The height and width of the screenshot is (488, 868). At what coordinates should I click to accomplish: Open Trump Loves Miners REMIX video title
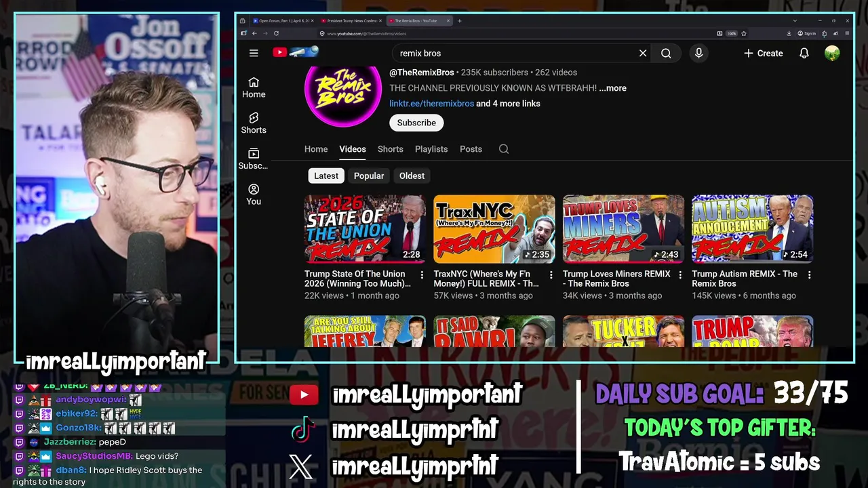616,279
